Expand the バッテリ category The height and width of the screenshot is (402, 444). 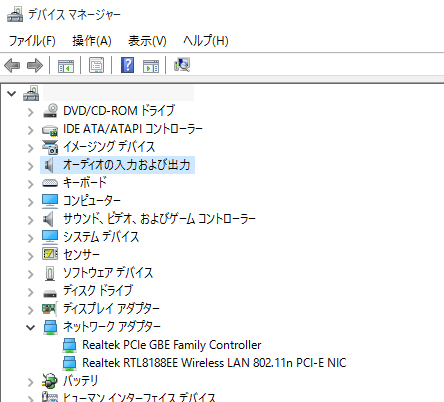pyautogui.click(x=30, y=382)
